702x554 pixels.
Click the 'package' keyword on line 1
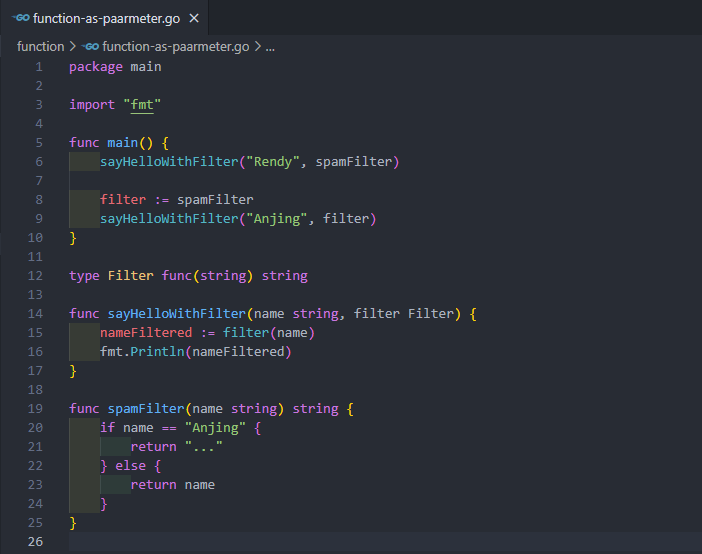coord(96,67)
